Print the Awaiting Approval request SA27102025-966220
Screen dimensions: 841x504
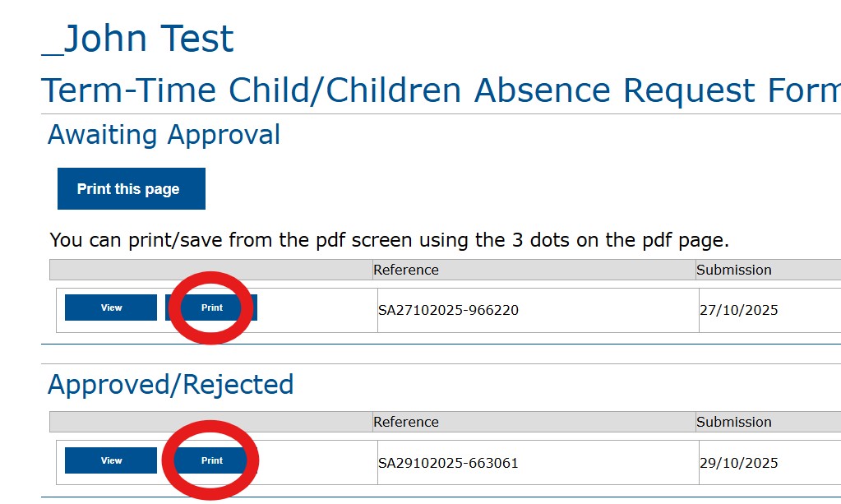pyautogui.click(x=211, y=307)
